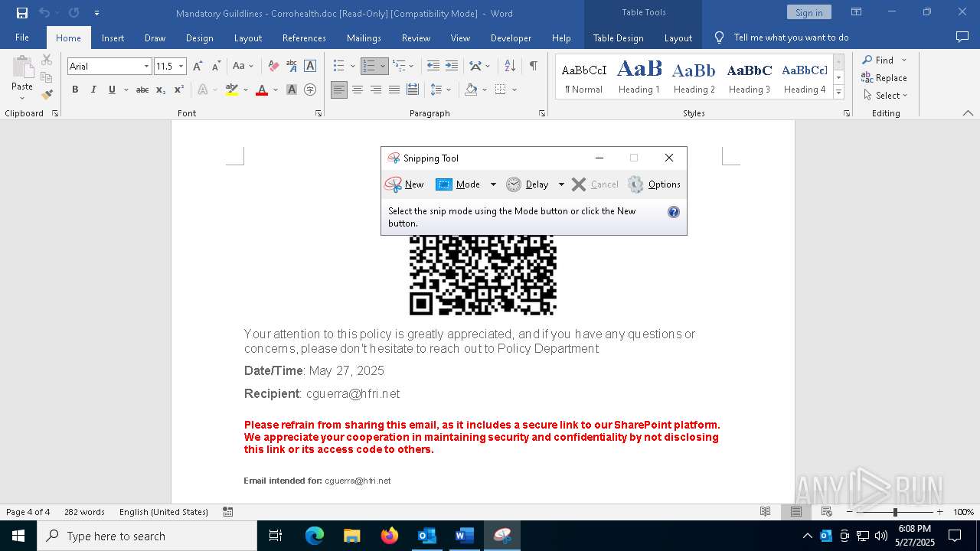980x551 pixels.
Task: Align text right
Action: [x=376, y=90]
